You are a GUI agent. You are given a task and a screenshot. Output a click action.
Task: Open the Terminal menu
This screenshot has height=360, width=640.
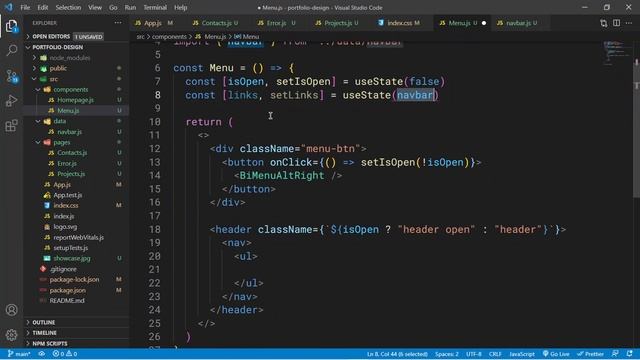[155, 7]
